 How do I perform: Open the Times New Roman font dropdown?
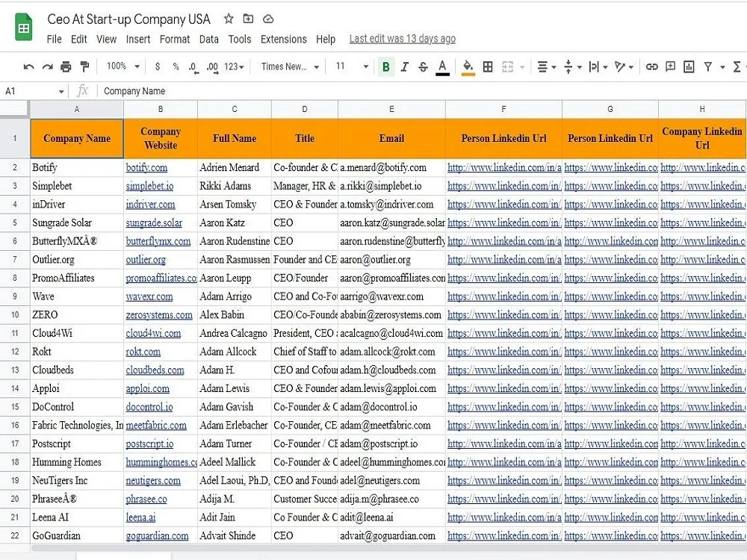point(290,66)
